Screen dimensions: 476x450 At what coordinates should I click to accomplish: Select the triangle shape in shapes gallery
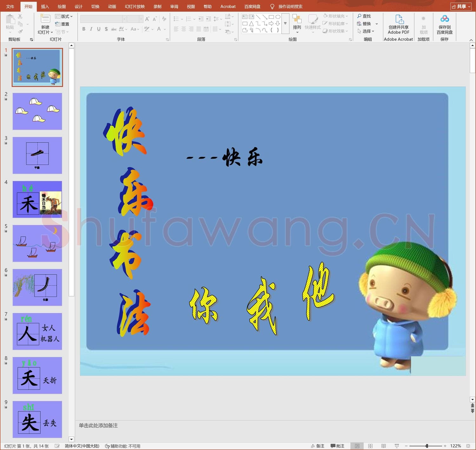tap(251, 23)
